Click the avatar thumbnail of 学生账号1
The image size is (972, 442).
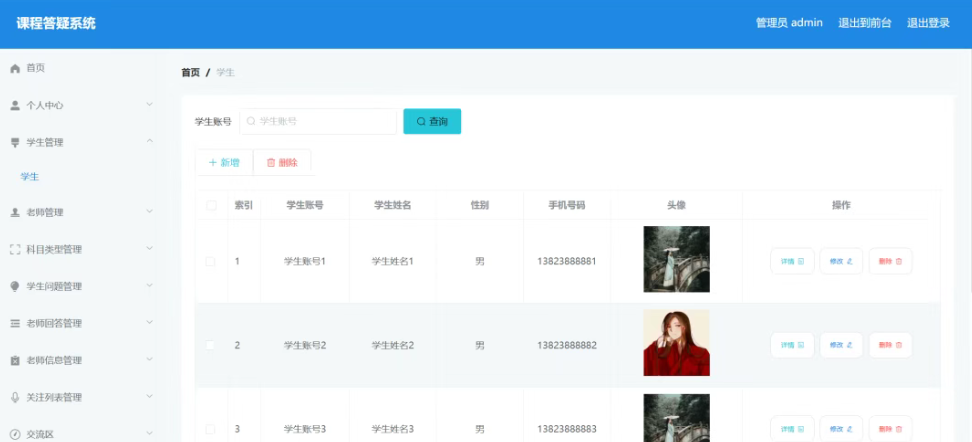tap(676, 259)
